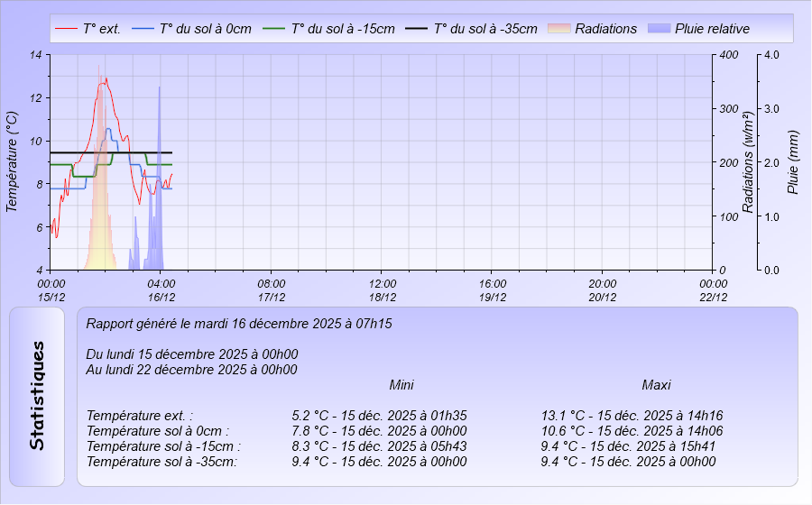Click the black soil -35cm legend line

click(416, 29)
